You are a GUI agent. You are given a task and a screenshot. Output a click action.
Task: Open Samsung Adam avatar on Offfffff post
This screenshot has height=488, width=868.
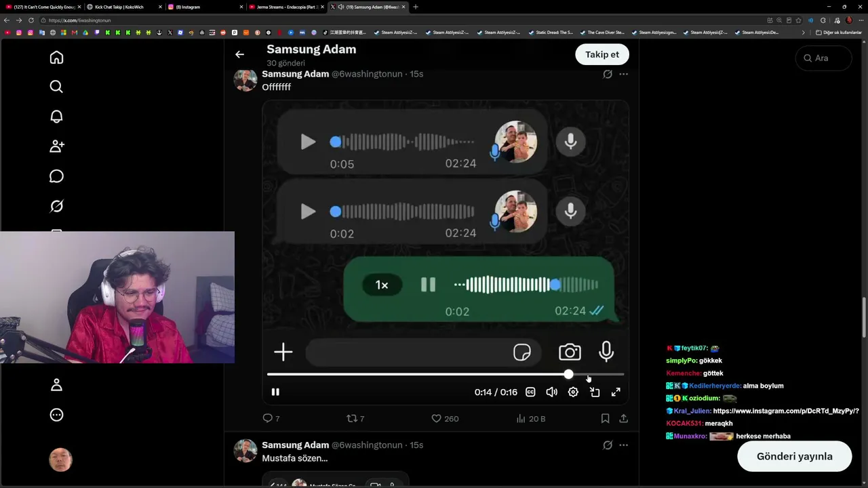click(x=245, y=79)
